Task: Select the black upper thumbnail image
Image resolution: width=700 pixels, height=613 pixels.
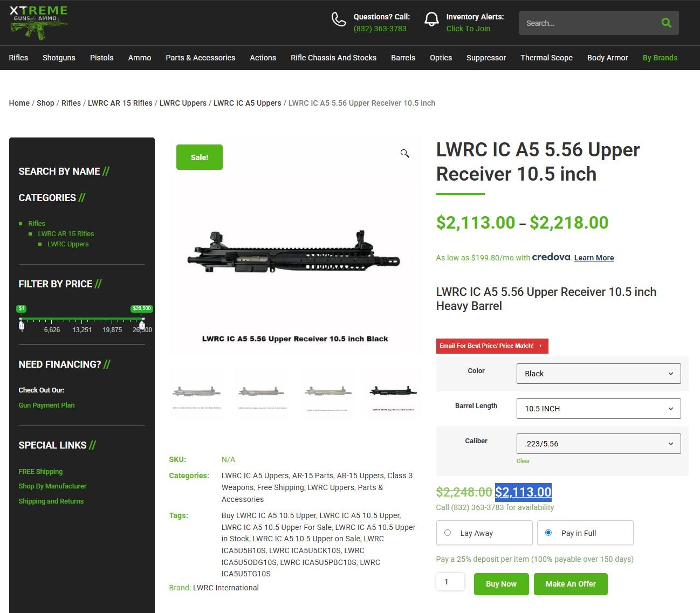Action: click(393, 392)
